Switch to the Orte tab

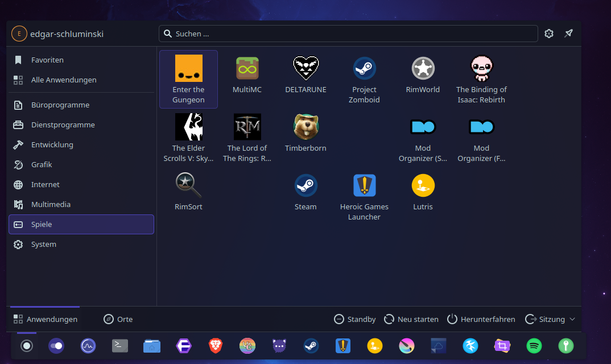tap(118, 319)
